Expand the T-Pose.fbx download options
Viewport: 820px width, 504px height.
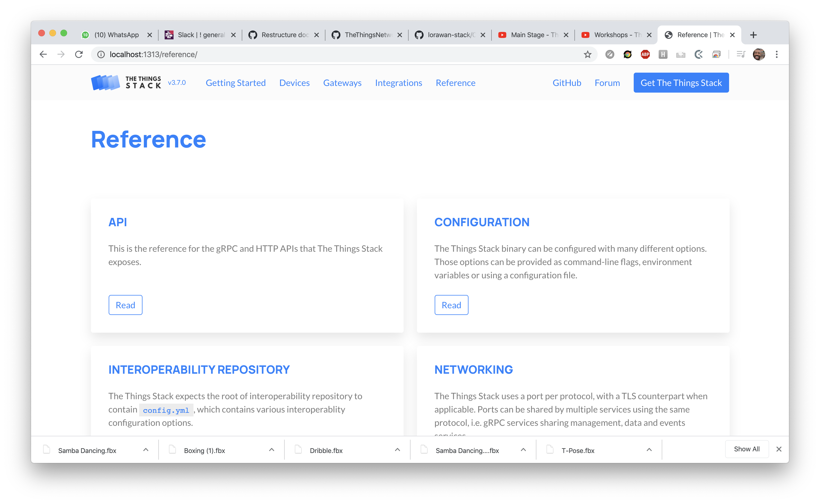tap(649, 449)
